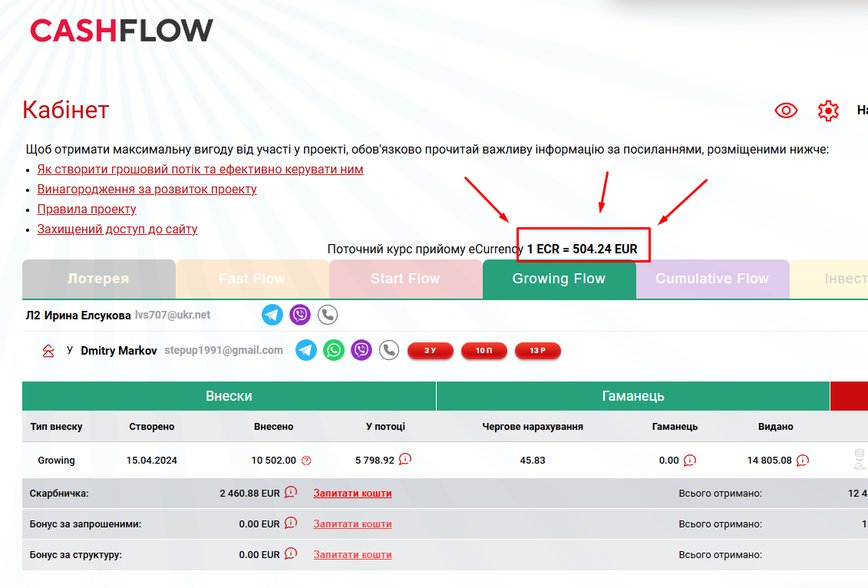Click the У потоці column header
Viewport: 868px width, 588px height.
(386, 427)
